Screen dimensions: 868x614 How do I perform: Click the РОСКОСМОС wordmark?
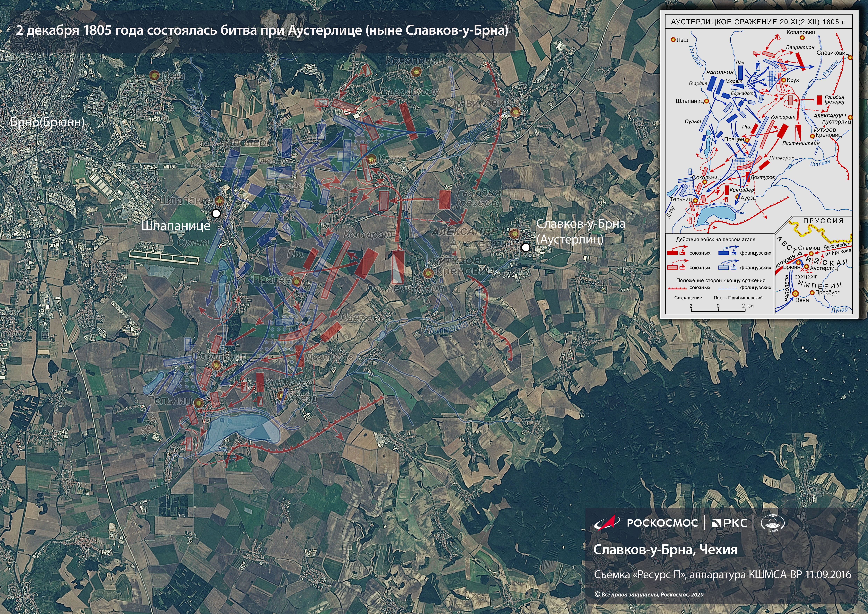point(662,523)
